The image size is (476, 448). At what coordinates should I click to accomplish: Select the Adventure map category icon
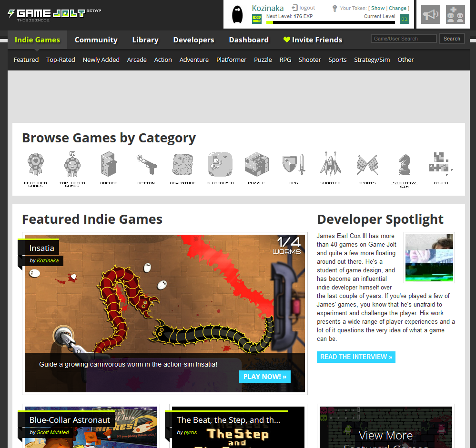183,164
